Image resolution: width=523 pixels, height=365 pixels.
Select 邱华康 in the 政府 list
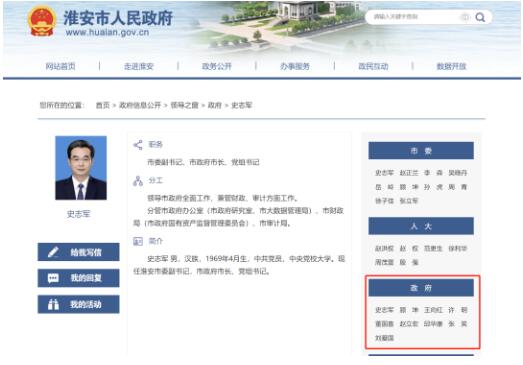pyautogui.click(x=433, y=324)
